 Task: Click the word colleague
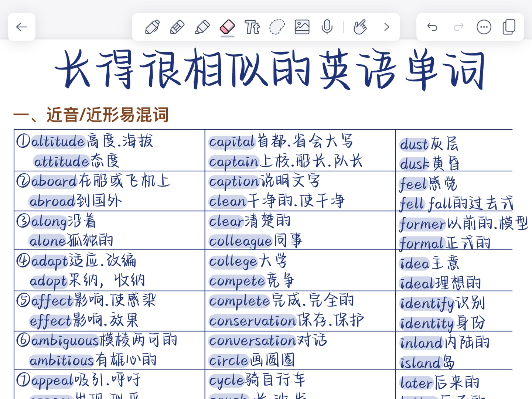tap(241, 242)
